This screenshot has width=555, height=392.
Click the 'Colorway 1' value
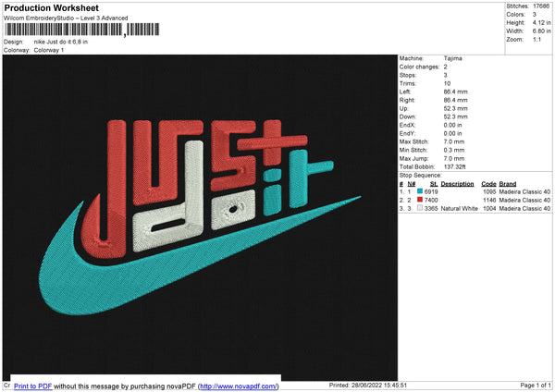(49, 50)
